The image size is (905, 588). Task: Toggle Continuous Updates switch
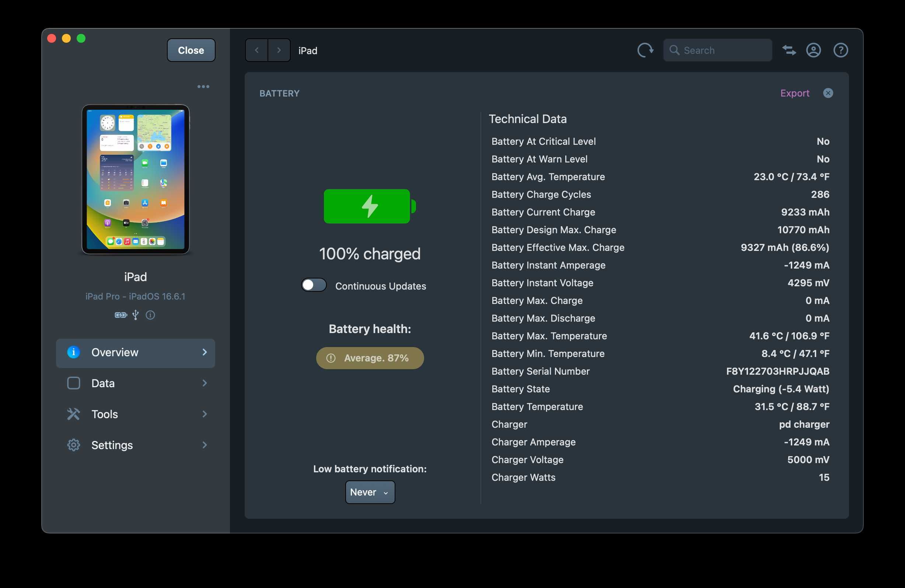314,285
